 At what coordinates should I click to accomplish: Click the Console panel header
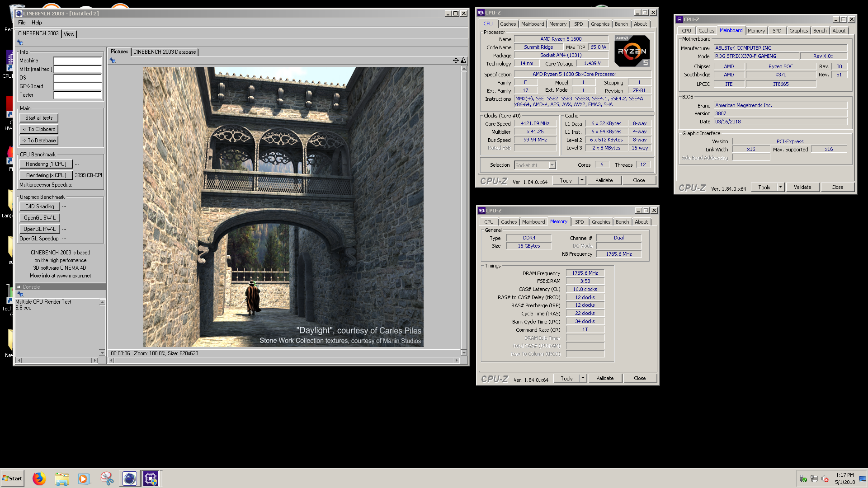click(x=61, y=287)
